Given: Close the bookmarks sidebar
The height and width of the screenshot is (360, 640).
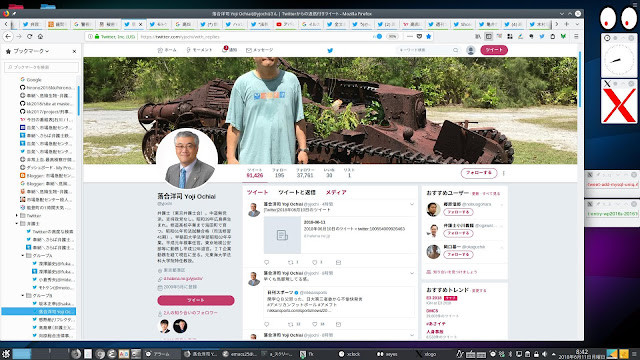Looking at the screenshot, I should [74, 51].
